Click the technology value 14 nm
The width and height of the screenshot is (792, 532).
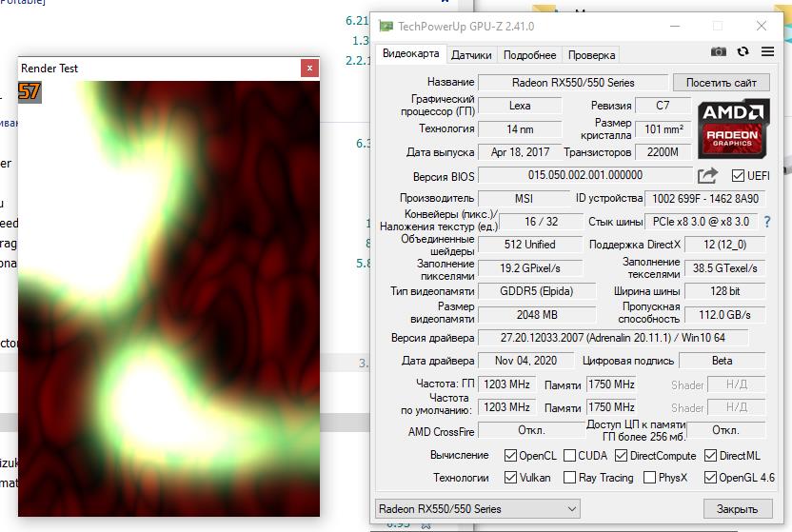point(520,129)
